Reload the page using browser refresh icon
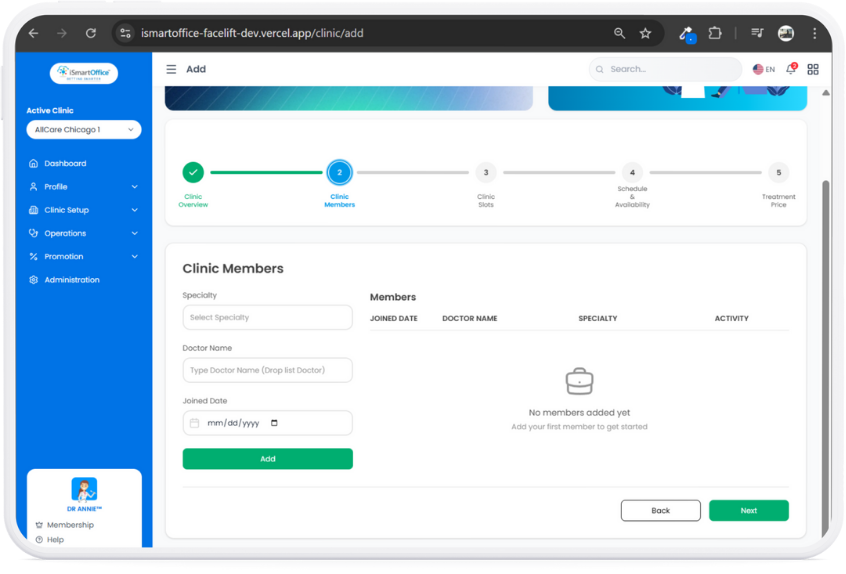The height and width of the screenshot is (574, 846). point(90,33)
